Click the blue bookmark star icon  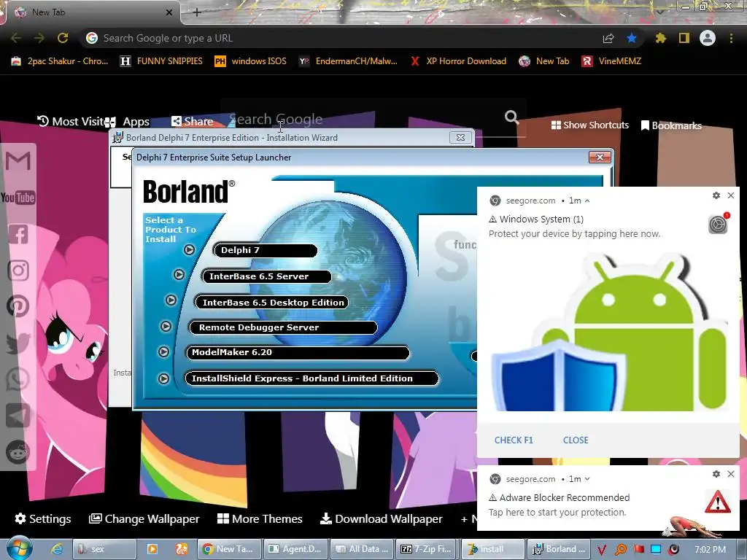pos(632,38)
